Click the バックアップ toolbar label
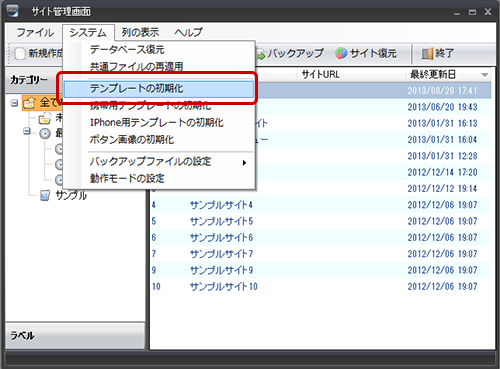The width and height of the screenshot is (500, 369). (295, 53)
